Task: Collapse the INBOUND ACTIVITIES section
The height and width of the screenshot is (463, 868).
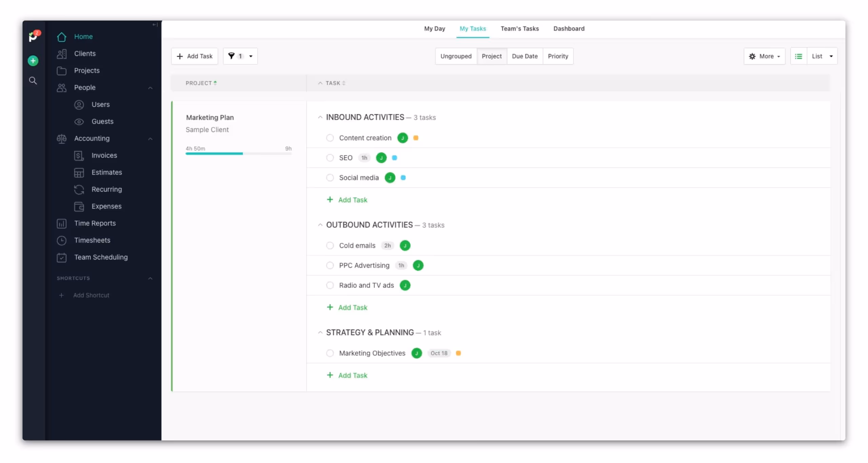Action: point(320,117)
